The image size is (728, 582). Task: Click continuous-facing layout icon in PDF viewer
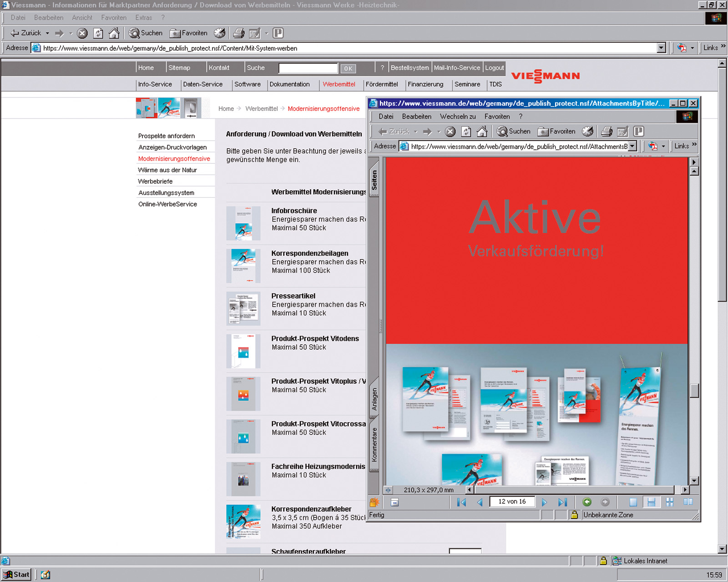(669, 502)
